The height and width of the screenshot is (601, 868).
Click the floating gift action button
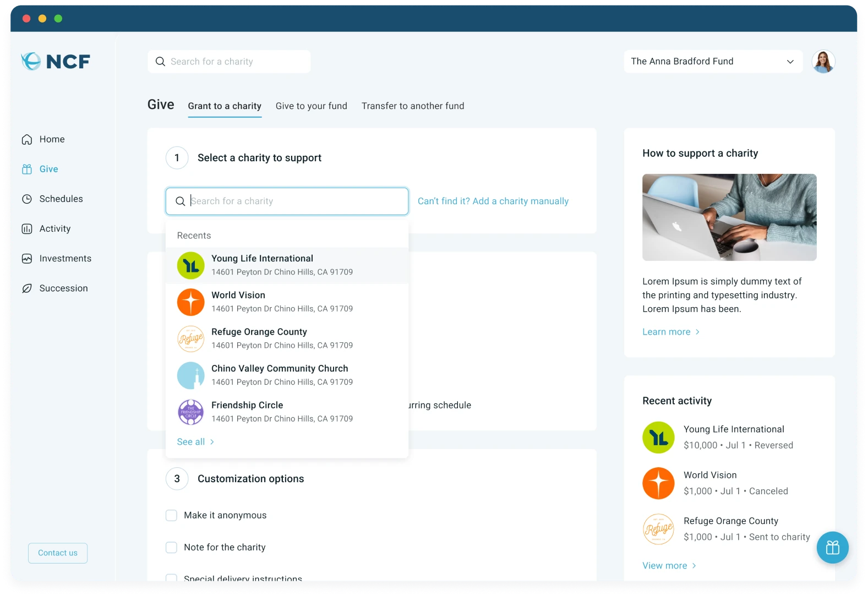832,547
